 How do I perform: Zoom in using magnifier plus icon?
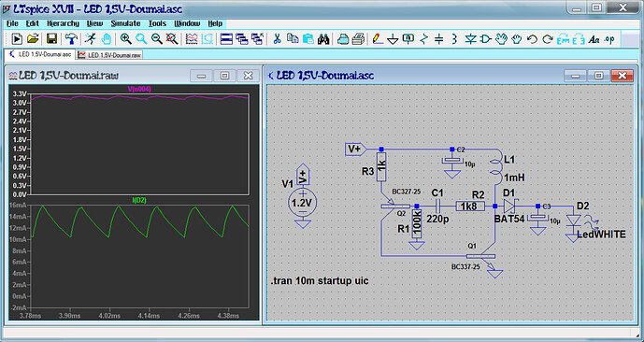(x=125, y=39)
